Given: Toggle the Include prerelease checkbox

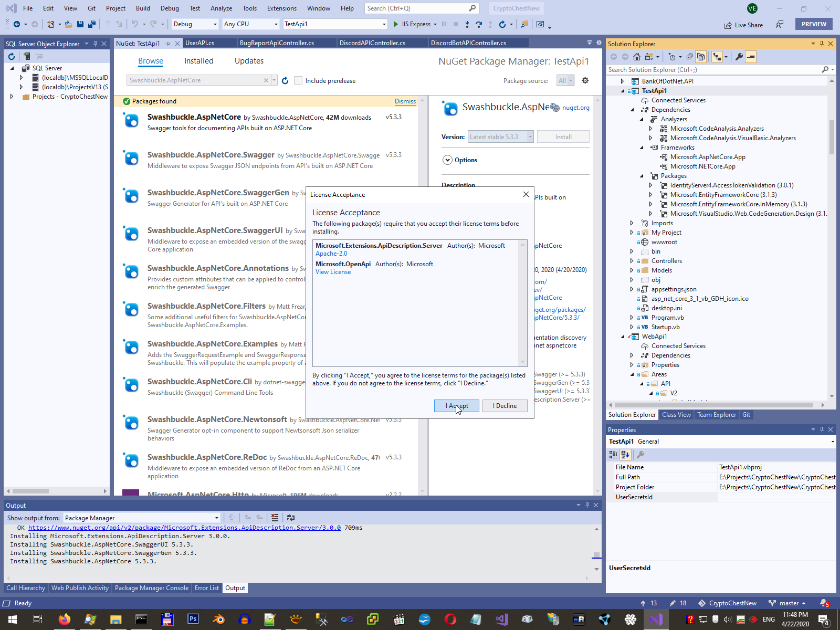Looking at the screenshot, I should click(x=298, y=80).
